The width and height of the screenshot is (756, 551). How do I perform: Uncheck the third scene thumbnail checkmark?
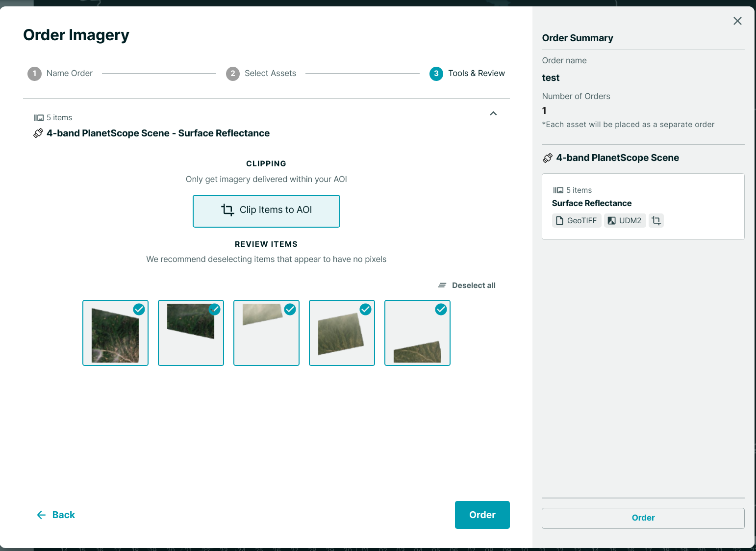click(290, 309)
